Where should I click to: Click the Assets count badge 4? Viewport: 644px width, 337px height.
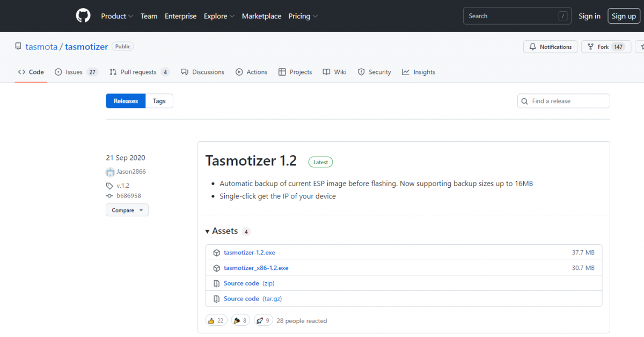[x=246, y=232]
